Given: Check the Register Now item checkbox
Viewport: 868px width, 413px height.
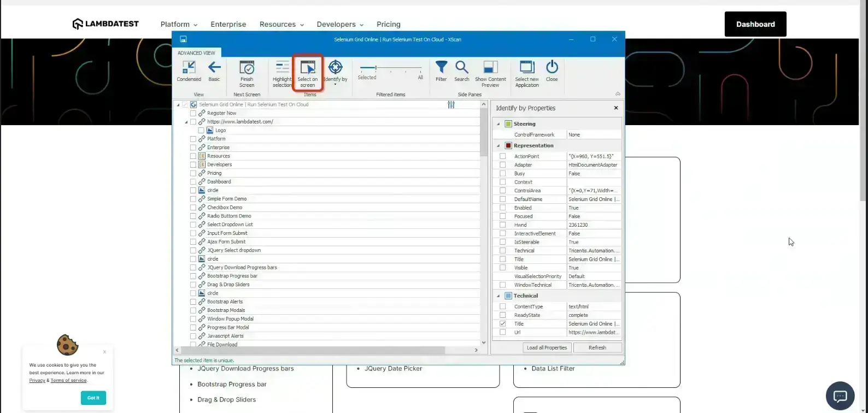Looking at the screenshot, I should (193, 113).
